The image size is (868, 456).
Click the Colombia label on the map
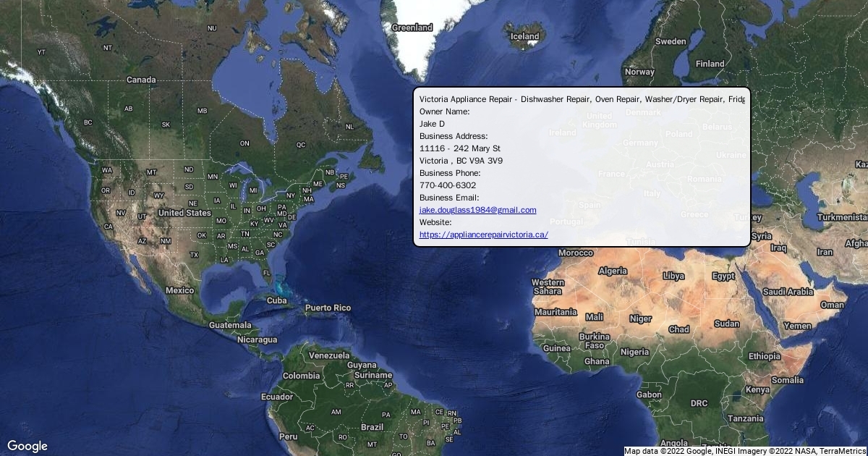[301, 376]
